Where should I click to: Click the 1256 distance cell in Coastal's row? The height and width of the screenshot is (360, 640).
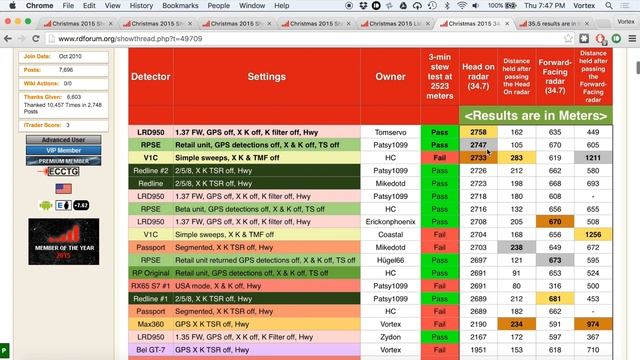coord(593,235)
